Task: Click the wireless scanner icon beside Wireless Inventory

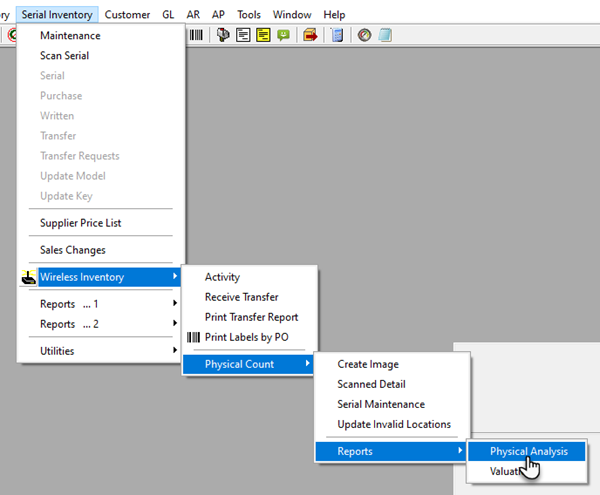Action: [29, 277]
